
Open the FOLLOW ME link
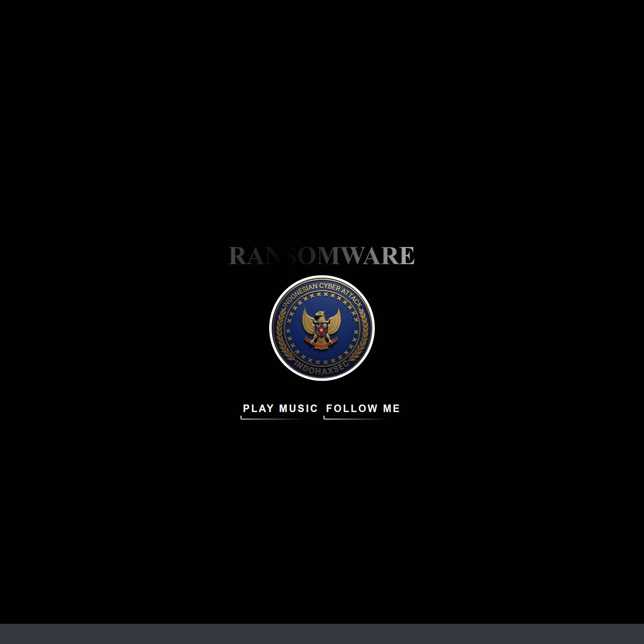coord(363,409)
